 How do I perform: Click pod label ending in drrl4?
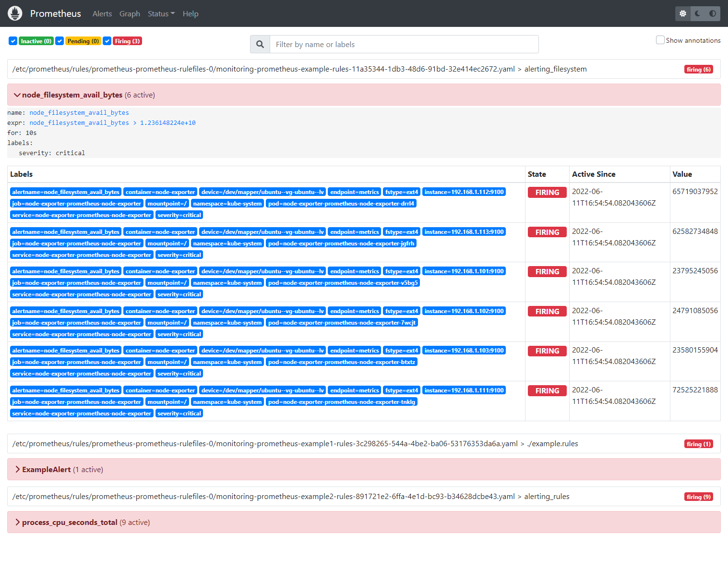click(341, 203)
